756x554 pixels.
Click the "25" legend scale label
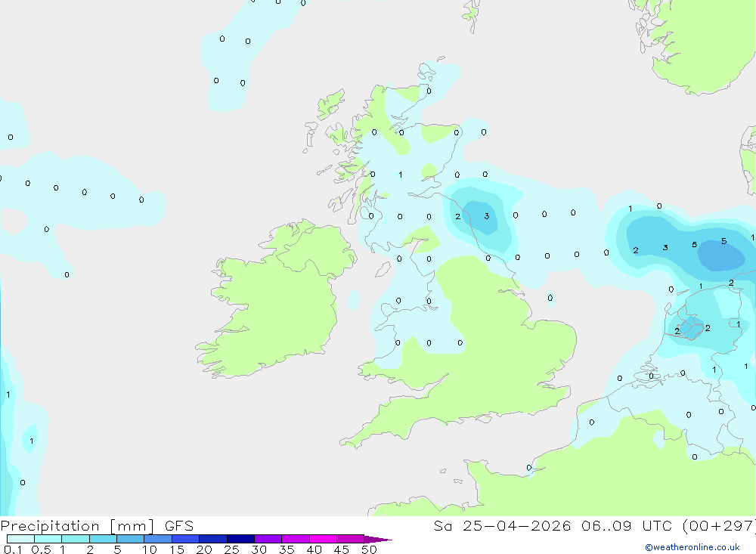(231, 549)
